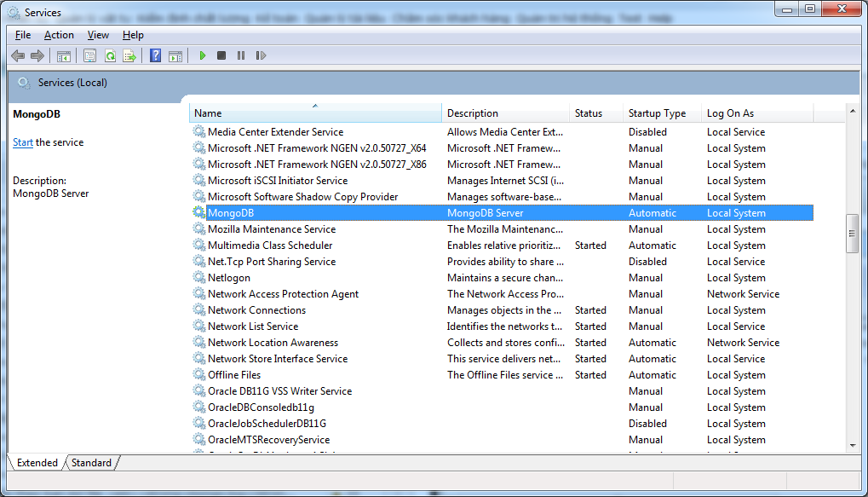
Task: Sort by Log On As column header
Action: [757, 113]
